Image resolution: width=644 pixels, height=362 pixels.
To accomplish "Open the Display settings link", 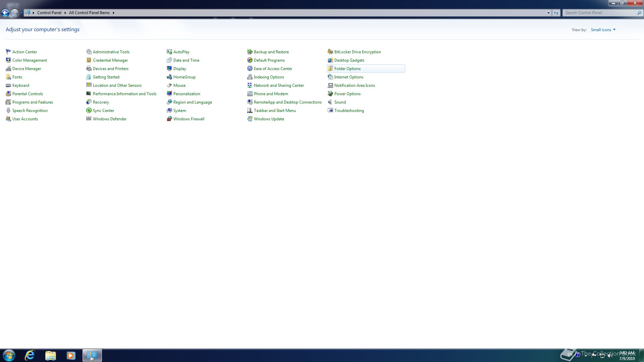I will (x=180, y=69).
